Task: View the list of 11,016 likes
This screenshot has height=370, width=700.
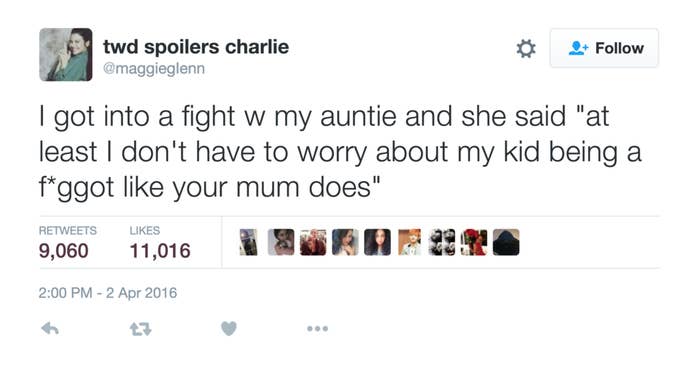Action: point(160,243)
